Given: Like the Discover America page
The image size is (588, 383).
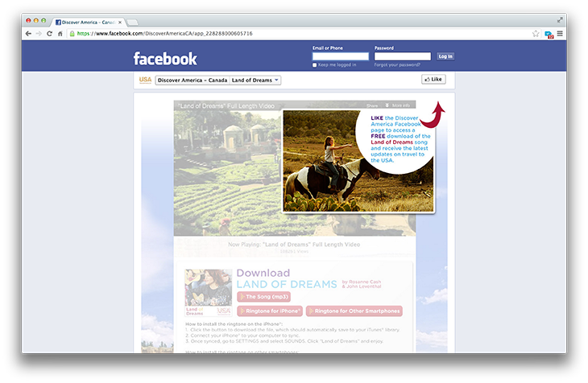Looking at the screenshot, I should (433, 80).
